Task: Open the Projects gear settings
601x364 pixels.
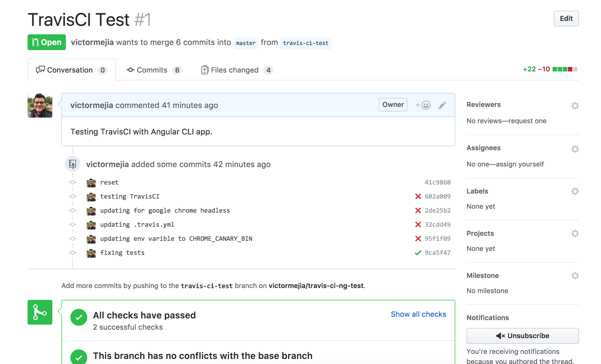Action: tap(575, 233)
